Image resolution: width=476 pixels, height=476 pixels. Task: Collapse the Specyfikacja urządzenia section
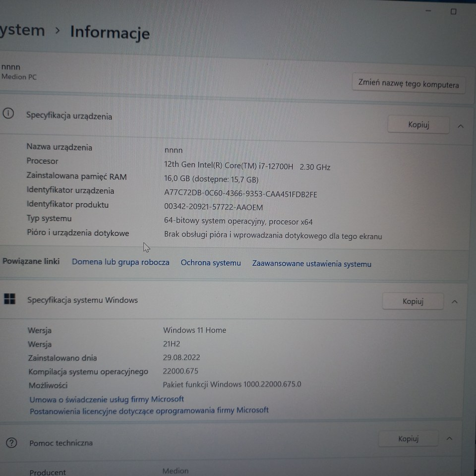[461, 126]
